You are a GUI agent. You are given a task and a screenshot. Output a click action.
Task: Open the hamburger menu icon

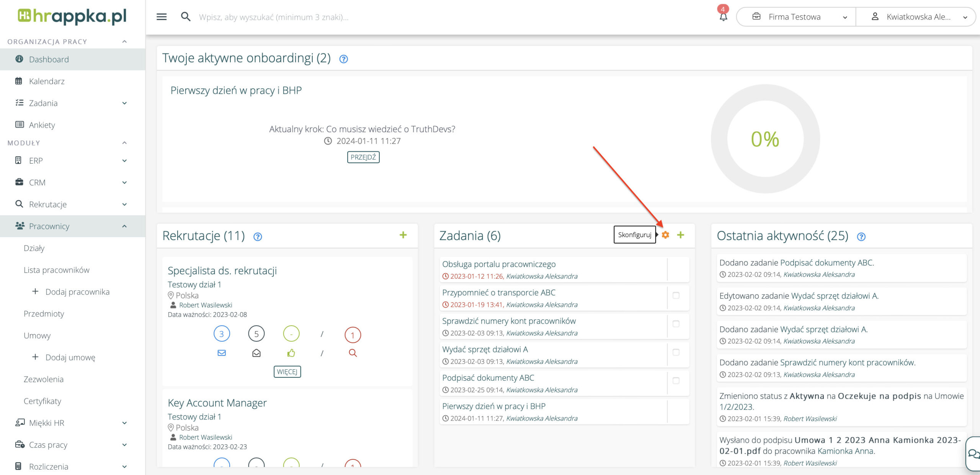point(162,17)
